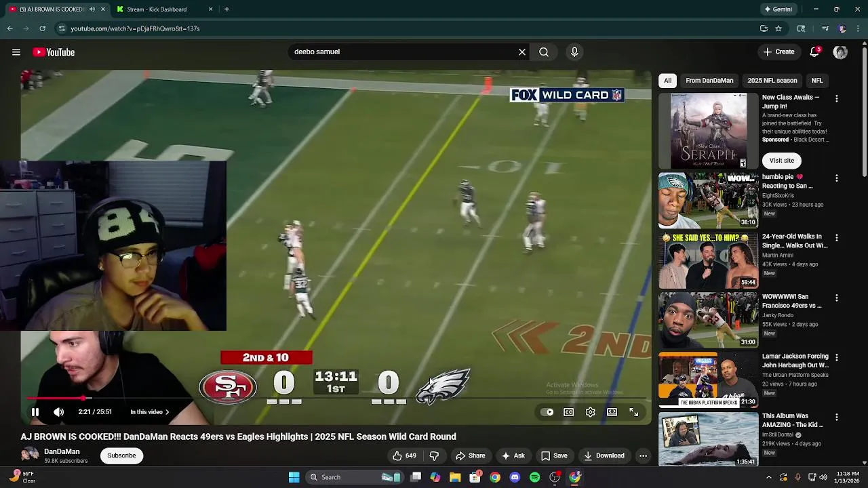Viewport: 868px width, 488px height.
Task: Select the 'All' filter chip
Action: tap(667, 80)
